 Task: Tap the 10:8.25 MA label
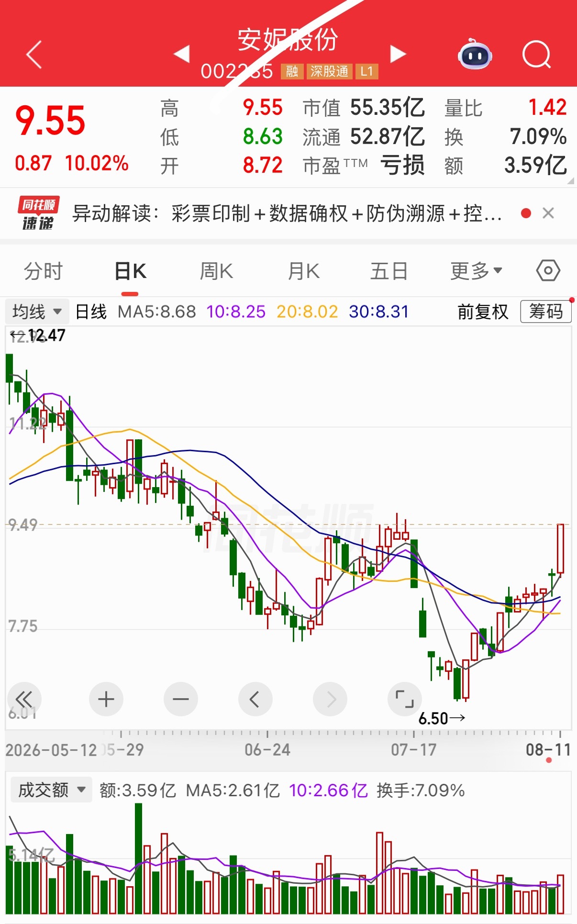pyautogui.click(x=236, y=312)
